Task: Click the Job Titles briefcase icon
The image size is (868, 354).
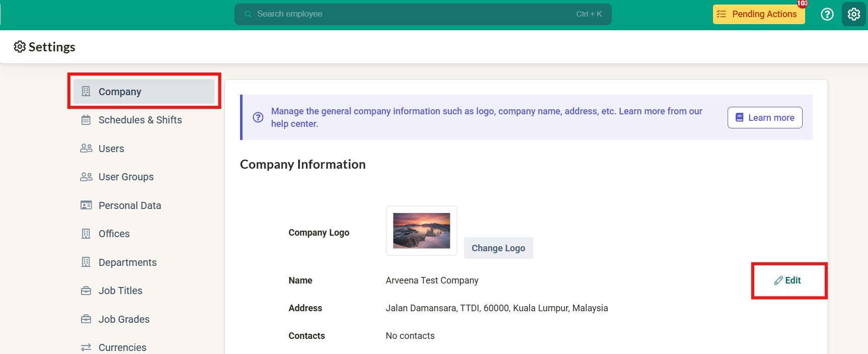Action: 86,291
